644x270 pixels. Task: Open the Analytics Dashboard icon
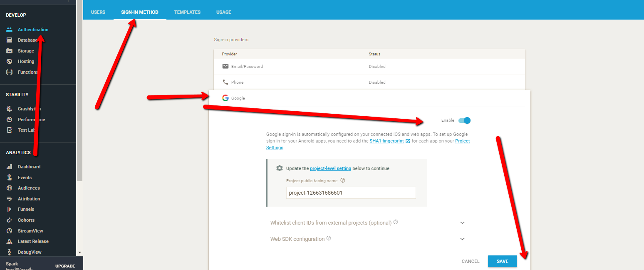(9, 167)
